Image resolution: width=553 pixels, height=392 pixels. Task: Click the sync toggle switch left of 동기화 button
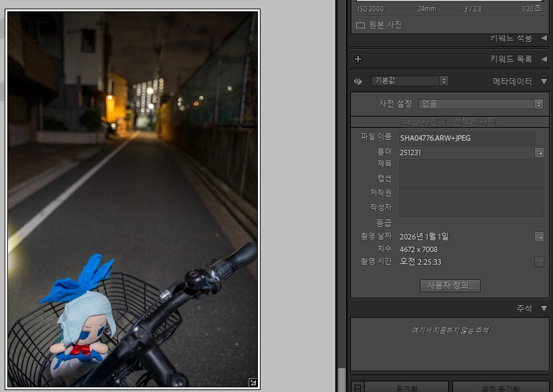(x=357, y=387)
